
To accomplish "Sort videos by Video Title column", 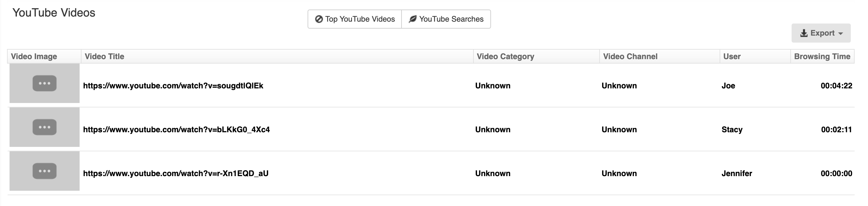I will pyautogui.click(x=104, y=56).
